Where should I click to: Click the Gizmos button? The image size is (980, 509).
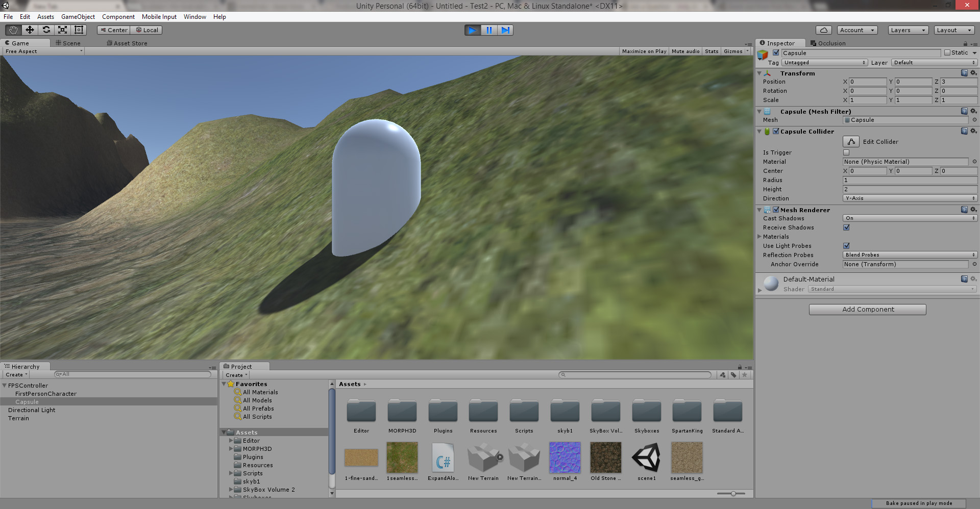pyautogui.click(x=733, y=52)
